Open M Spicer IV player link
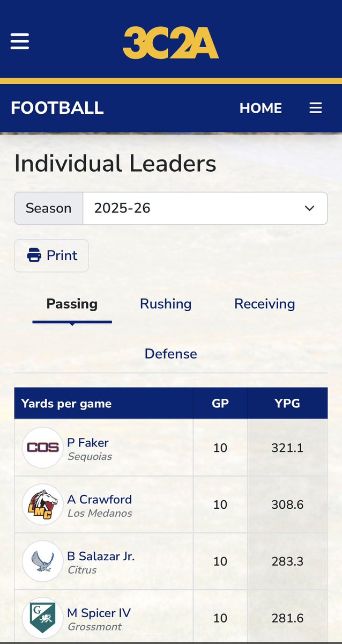 pyautogui.click(x=99, y=613)
